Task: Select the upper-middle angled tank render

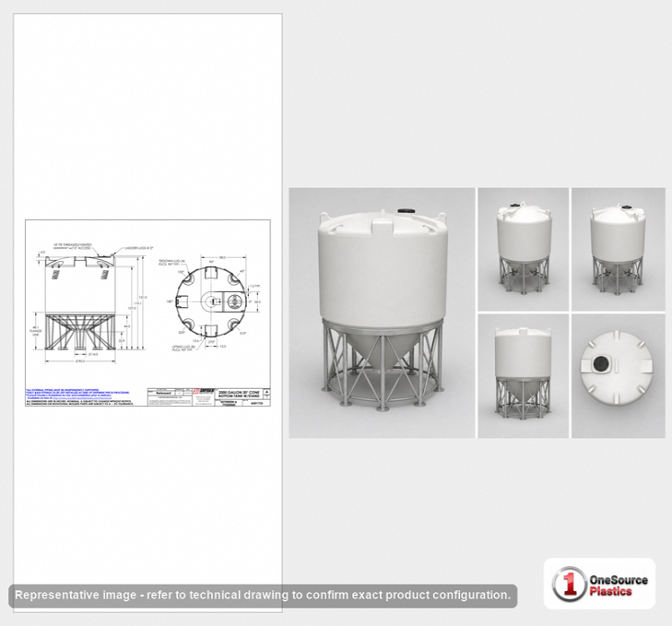Action: click(x=524, y=249)
